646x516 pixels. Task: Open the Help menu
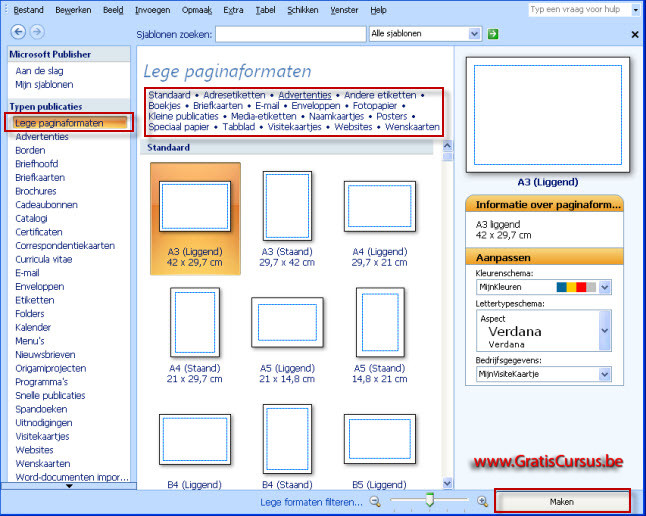click(378, 10)
